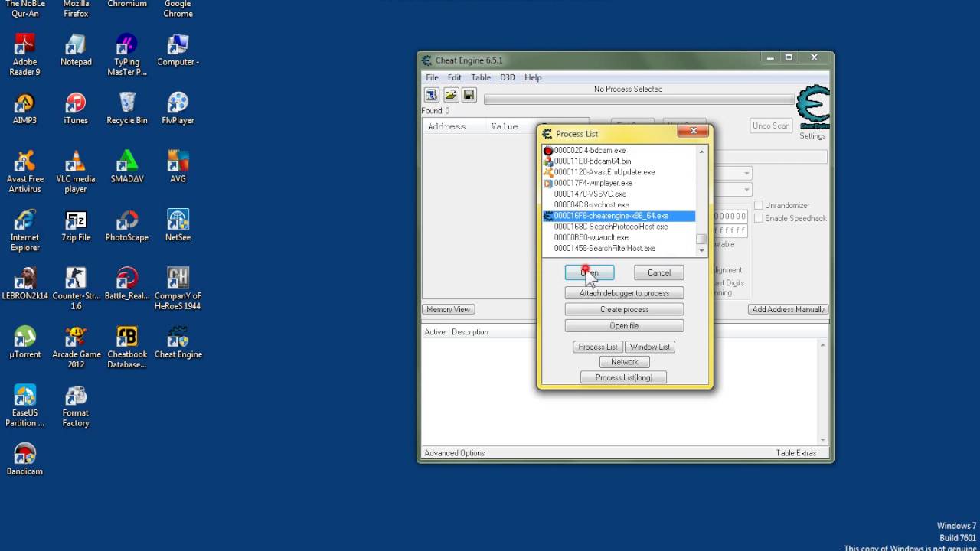Select the Internet Explorer desktop icon

click(x=24, y=230)
